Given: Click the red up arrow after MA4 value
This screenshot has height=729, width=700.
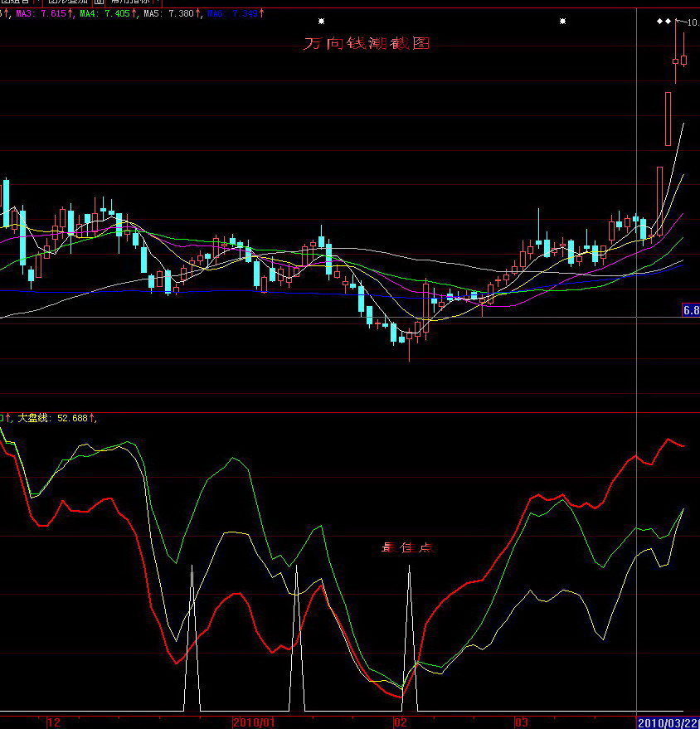Looking at the screenshot, I should [x=133, y=14].
